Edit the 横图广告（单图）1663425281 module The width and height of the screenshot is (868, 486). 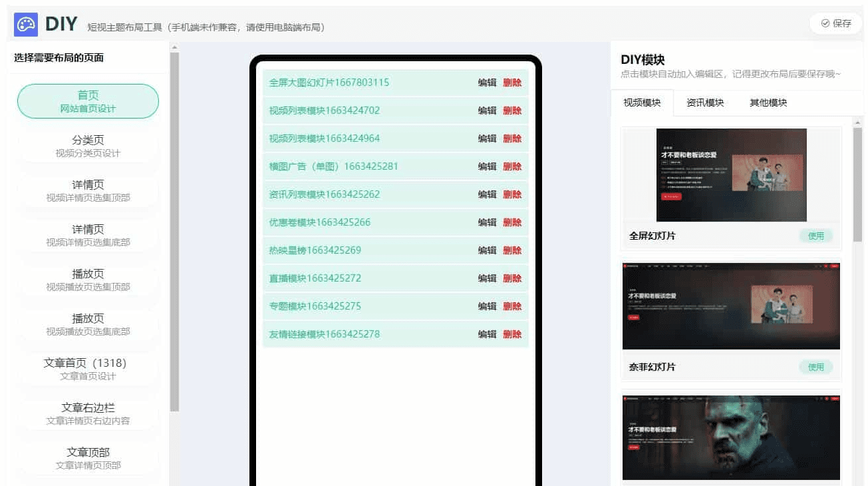487,166
